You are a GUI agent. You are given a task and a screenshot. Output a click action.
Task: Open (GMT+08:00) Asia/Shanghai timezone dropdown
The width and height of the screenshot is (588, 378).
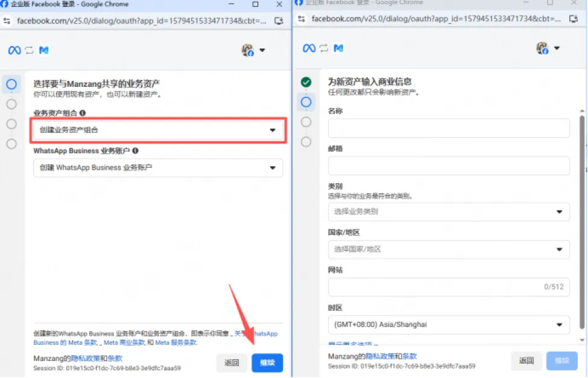click(x=449, y=325)
